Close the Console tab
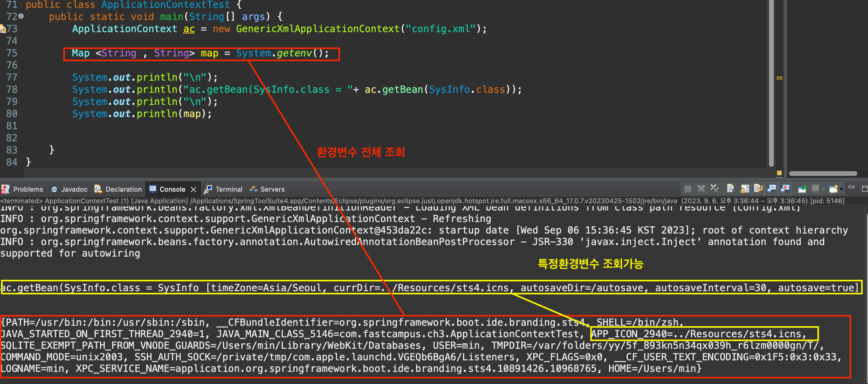This screenshot has width=868, height=384. pos(193,190)
